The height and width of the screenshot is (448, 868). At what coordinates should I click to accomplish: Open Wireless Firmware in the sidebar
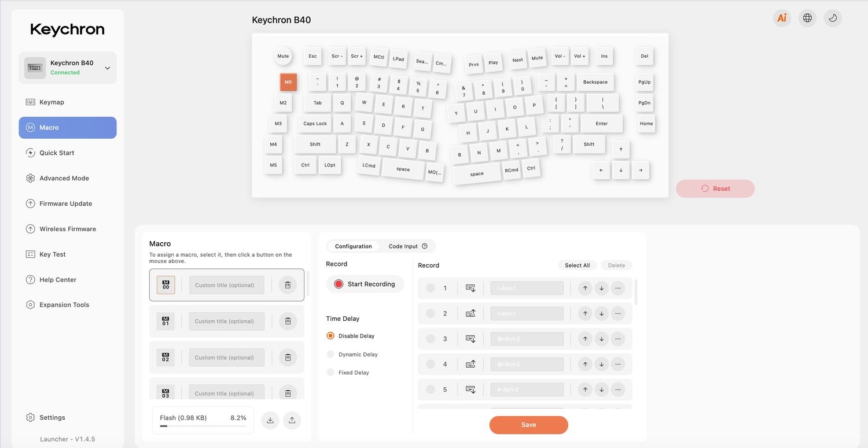68,229
